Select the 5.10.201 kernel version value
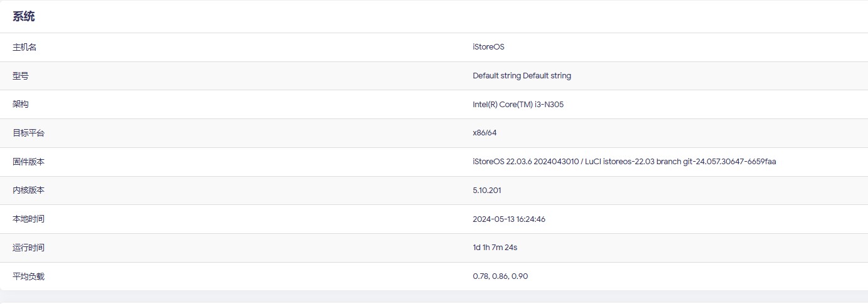The height and width of the screenshot is (304, 868). 487,191
